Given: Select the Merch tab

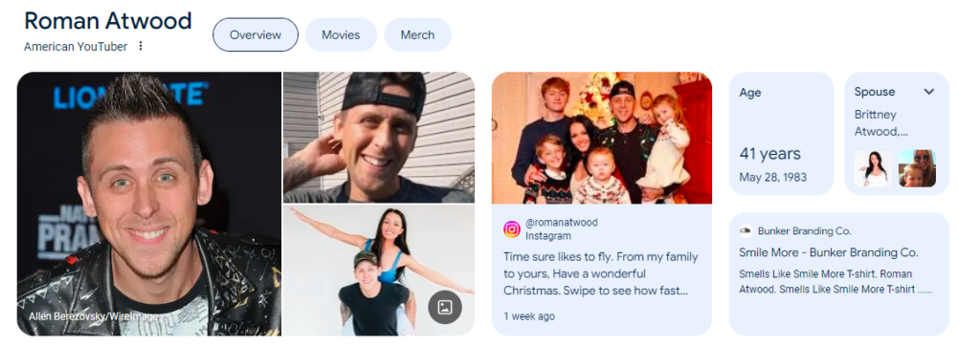Looking at the screenshot, I should [417, 35].
